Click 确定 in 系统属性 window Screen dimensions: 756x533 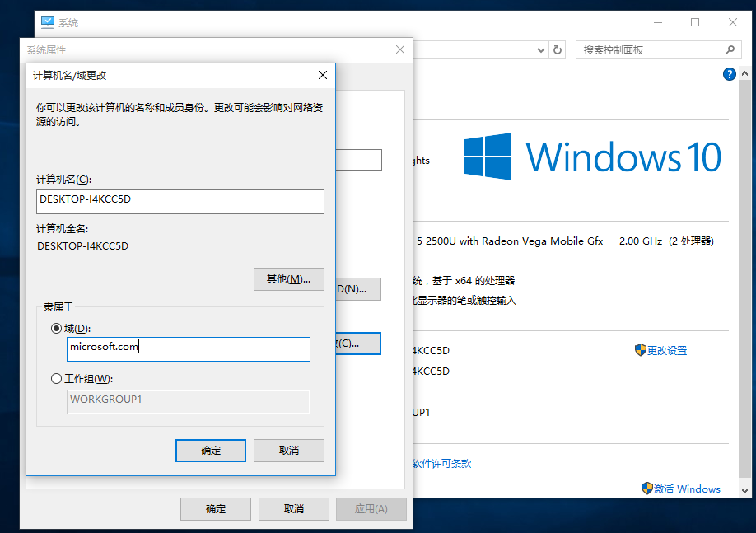coord(216,509)
